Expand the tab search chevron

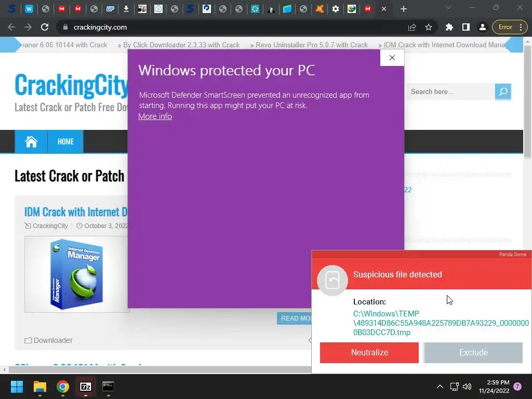448,7
